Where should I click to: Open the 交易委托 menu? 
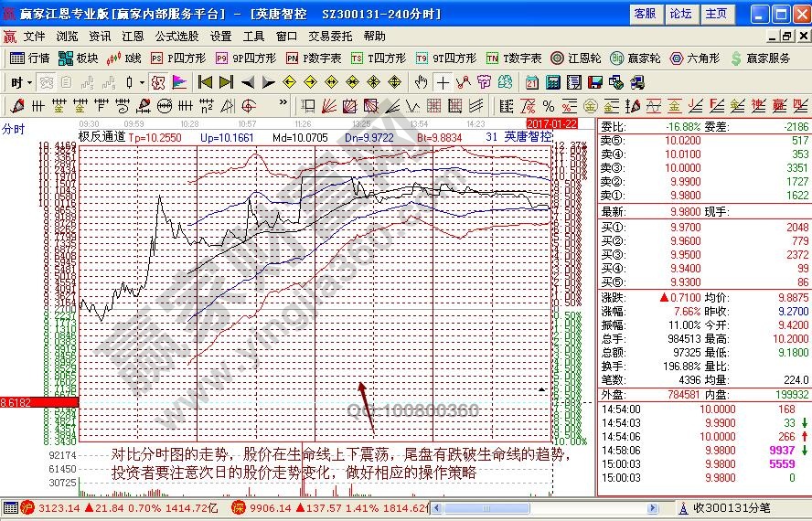[330, 37]
